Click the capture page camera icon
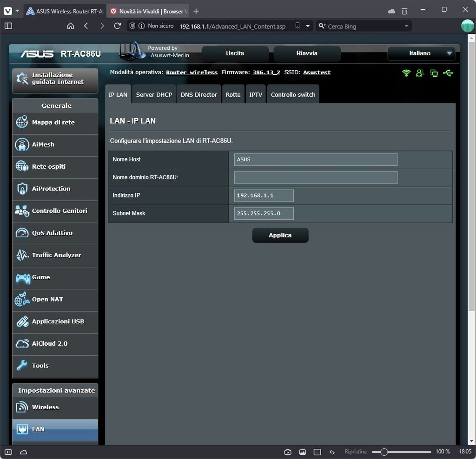476x459 pixels. click(288, 452)
